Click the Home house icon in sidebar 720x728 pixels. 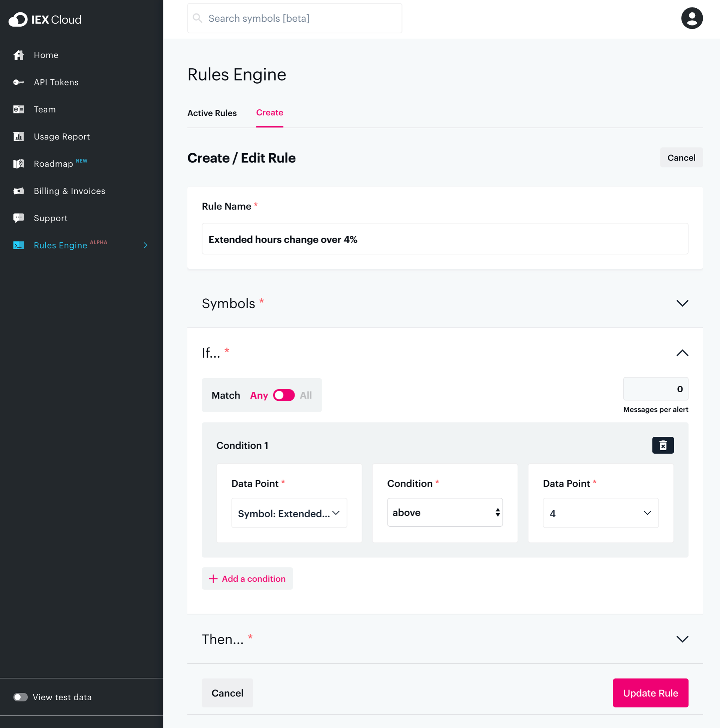click(x=18, y=55)
